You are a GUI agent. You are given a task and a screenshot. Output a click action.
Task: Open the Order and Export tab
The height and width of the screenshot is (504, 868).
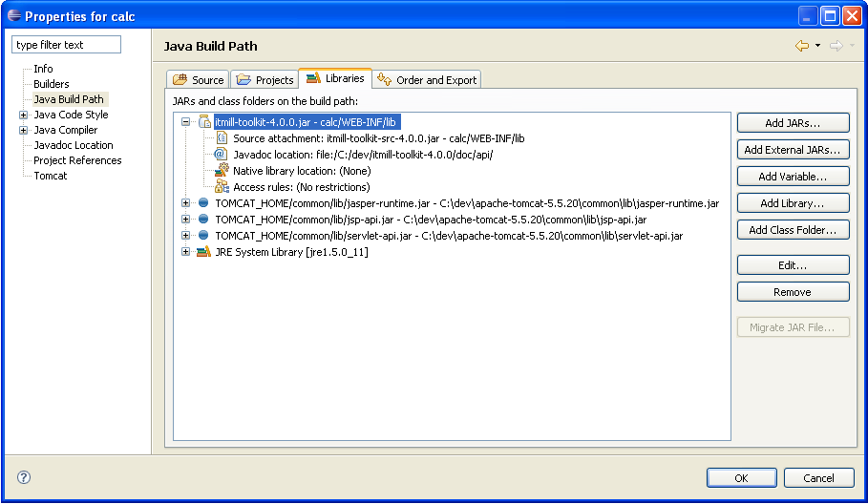427,80
